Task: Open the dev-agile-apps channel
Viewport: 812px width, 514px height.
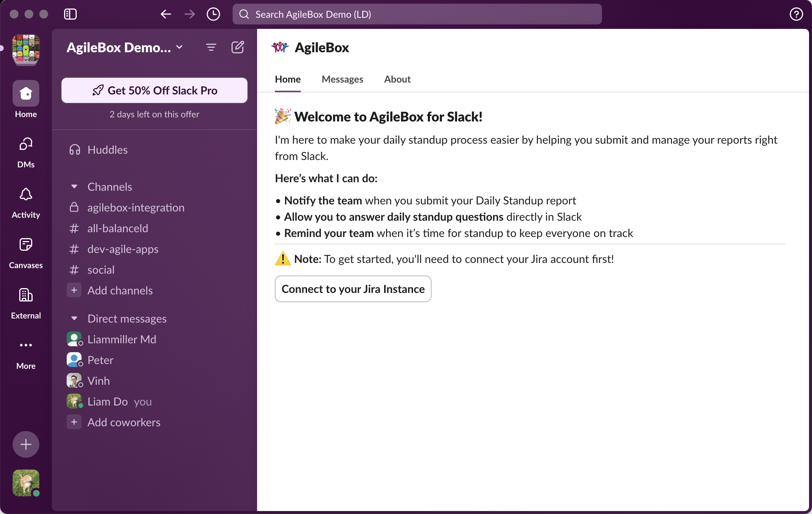Action: click(123, 249)
